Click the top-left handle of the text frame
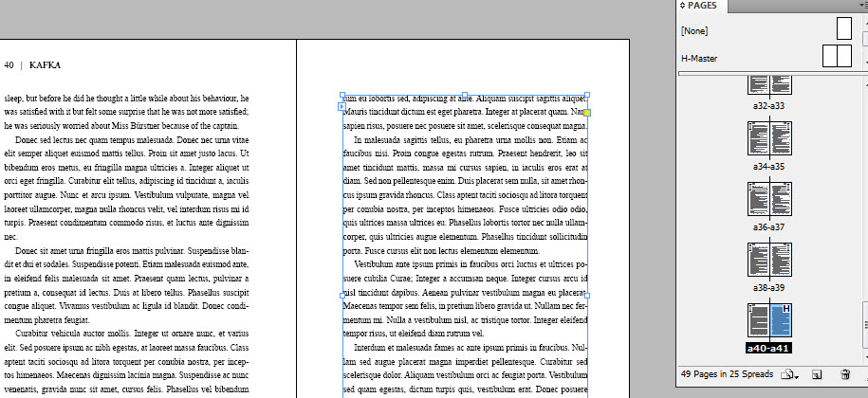This screenshot has height=398, width=868. (x=342, y=96)
